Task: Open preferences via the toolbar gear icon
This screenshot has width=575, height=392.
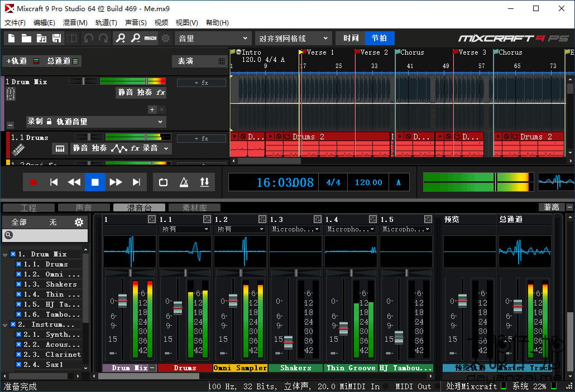Action: tap(166, 38)
